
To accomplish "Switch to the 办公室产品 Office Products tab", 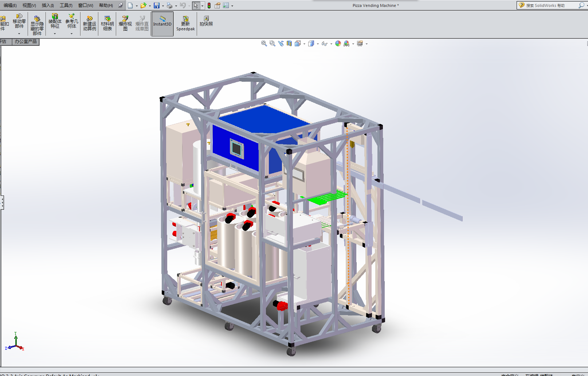I will click(x=26, y=42).
